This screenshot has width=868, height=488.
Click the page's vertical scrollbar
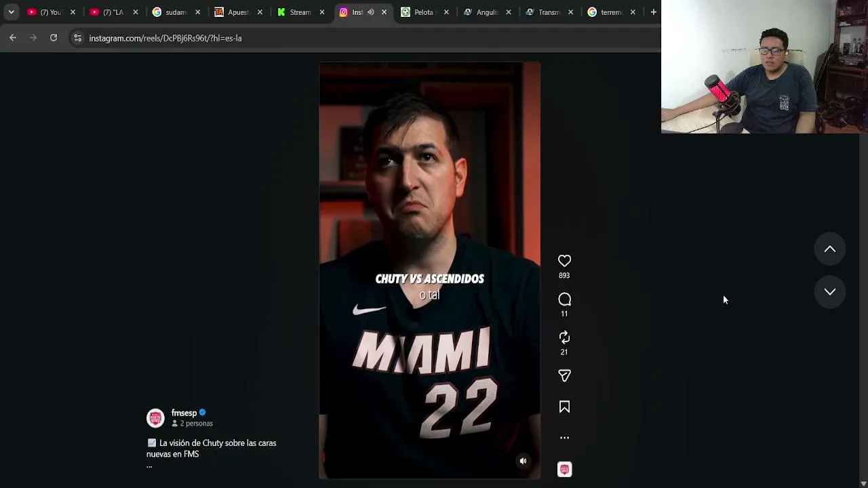(863, 271)
